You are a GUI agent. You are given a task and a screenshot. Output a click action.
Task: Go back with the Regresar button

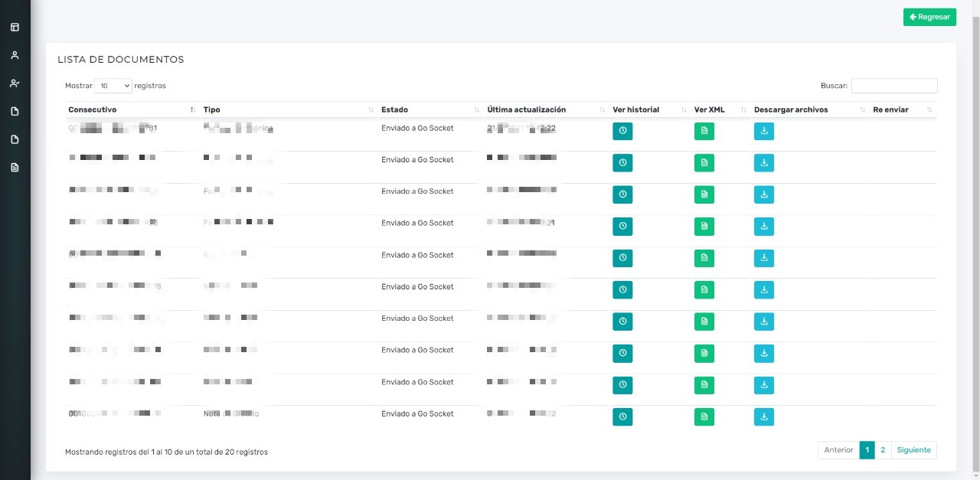[929, 17]
